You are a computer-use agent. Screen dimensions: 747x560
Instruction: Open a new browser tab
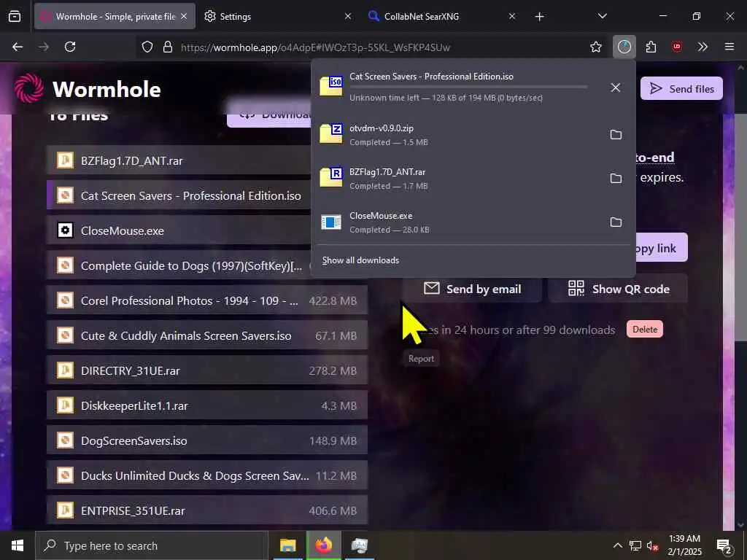click(x=539, y=17)
